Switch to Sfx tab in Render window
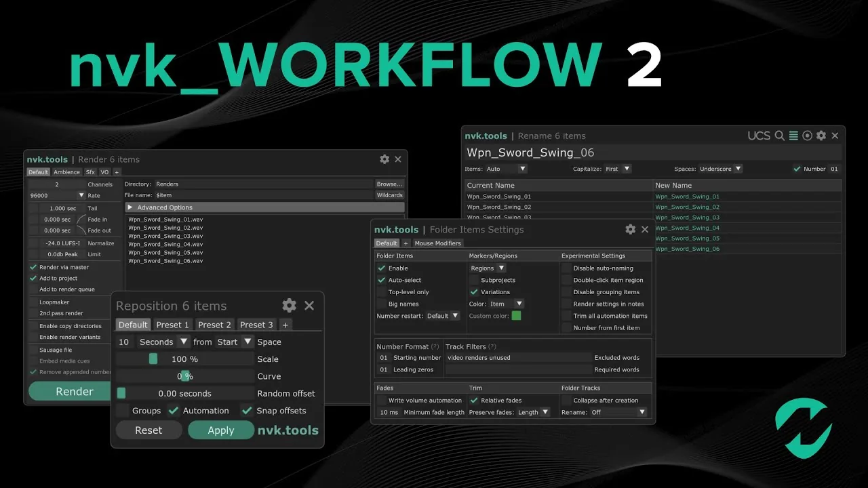The width and height of the screenshot is (868, 488). [90, 172]
